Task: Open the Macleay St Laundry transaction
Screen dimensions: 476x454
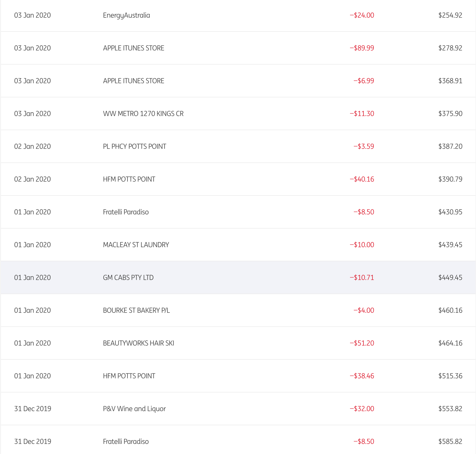Action: click(x=136, y=245)
